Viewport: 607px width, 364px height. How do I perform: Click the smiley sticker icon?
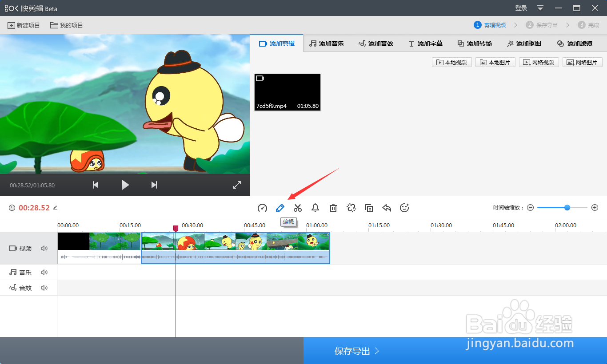pos(404,208)
